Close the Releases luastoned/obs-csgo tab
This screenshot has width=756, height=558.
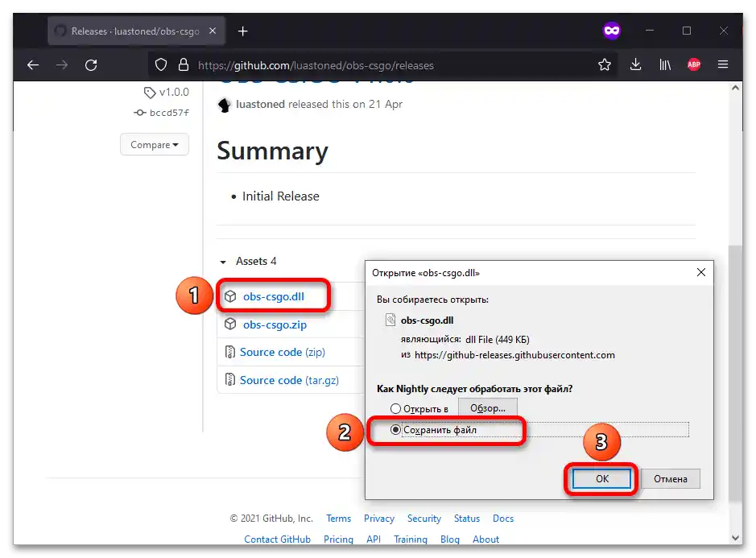(213, 31)
